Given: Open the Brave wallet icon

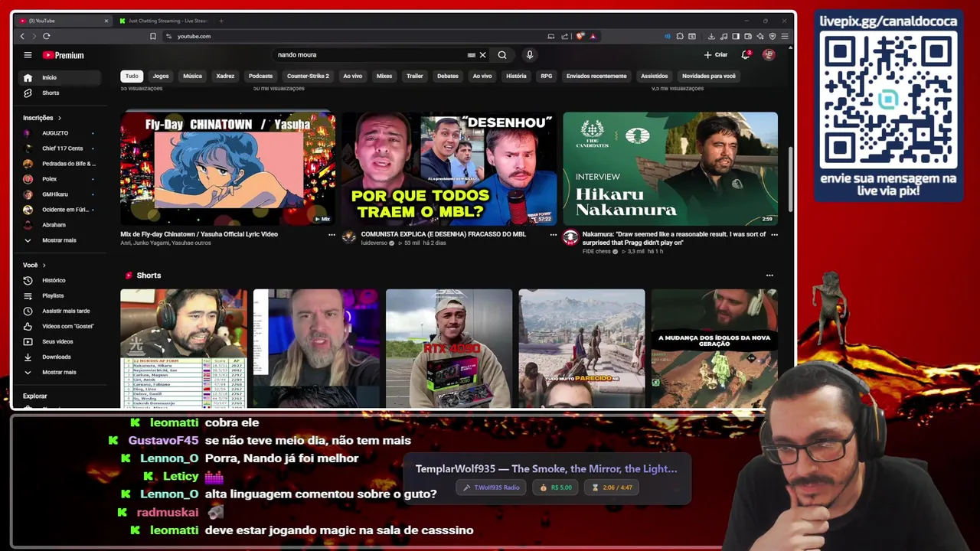Looking at the screenshot, I should click(x=748, y=36).
